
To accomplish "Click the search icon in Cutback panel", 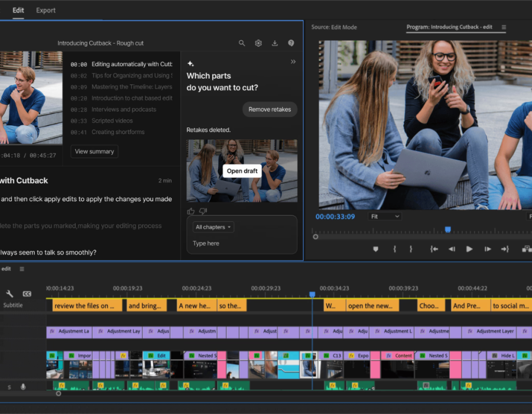I will pos(242,43).
